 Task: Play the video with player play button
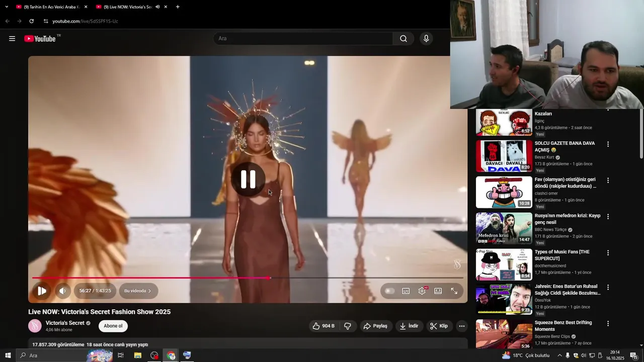pyautogui.click(x=42, y=291)
